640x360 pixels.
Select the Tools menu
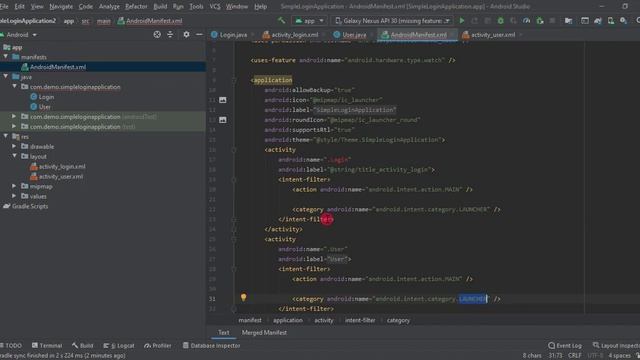(x=196, y=7)
